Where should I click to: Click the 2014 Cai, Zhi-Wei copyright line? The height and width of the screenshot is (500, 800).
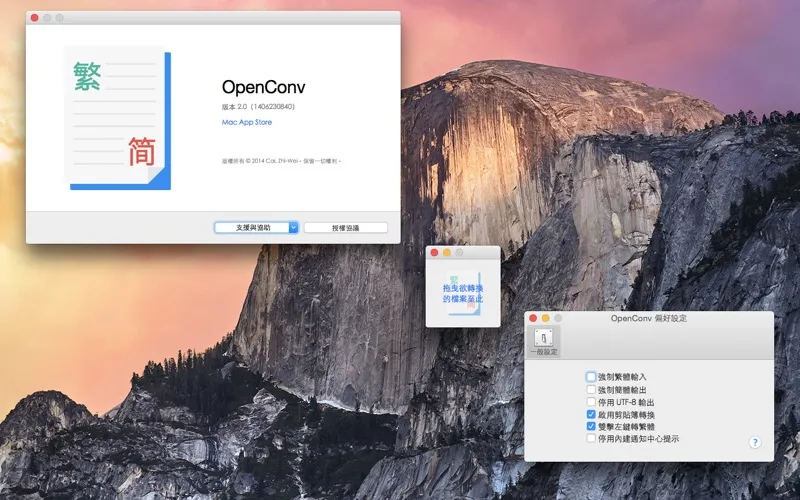(281, 161)
